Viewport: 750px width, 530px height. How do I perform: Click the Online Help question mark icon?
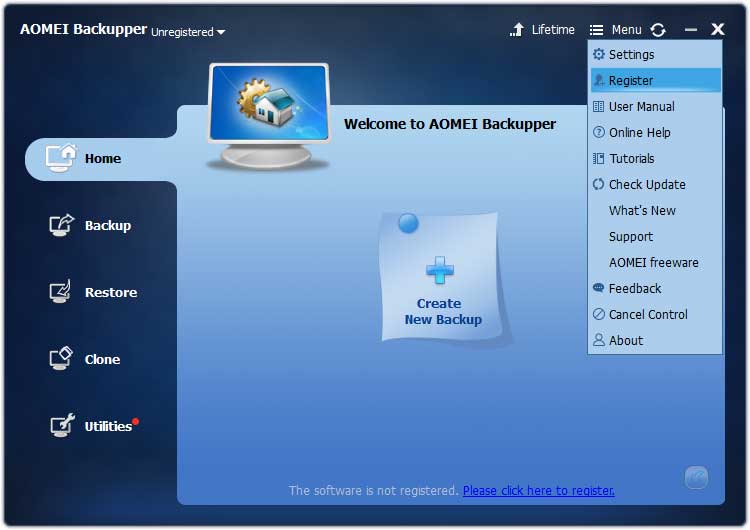click(x=599, y=132)
